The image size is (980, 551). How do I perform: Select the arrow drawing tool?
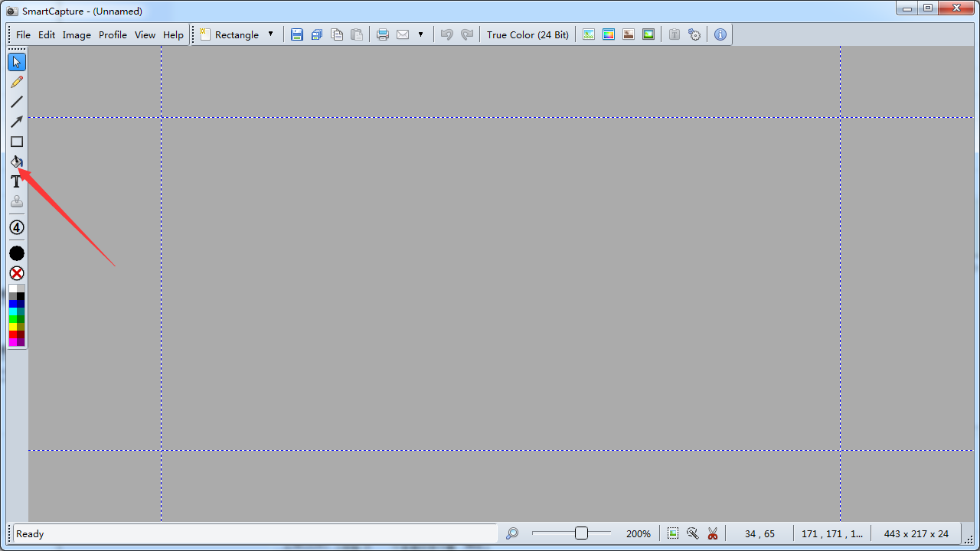[16, 122]
